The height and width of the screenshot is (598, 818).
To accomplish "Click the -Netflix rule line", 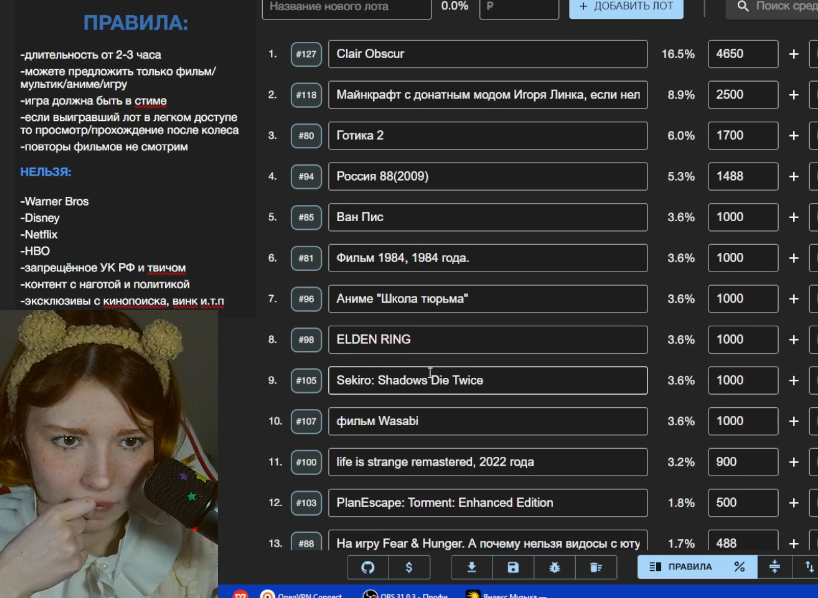I will 39,235.
